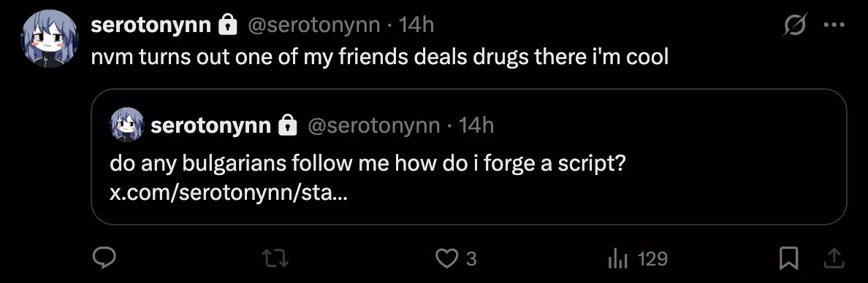Open the Grok slashed-circle icon
The height and width of the screenshot is (283, 868).
[796, 25]
